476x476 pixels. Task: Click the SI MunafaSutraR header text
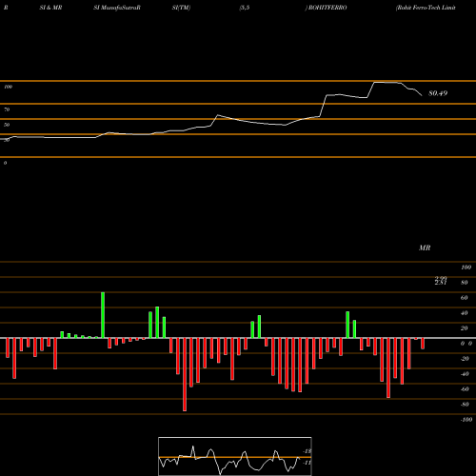[117, 8]
